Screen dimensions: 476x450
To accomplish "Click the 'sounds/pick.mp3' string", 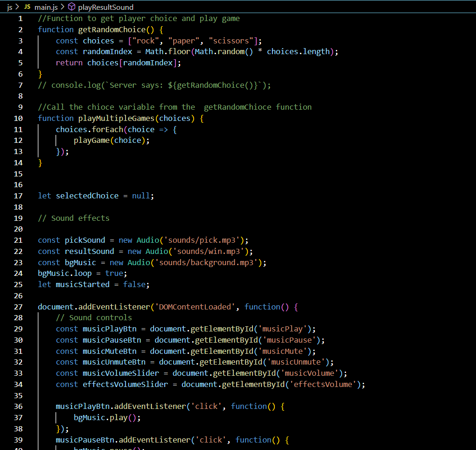I will tap(204, 240).
